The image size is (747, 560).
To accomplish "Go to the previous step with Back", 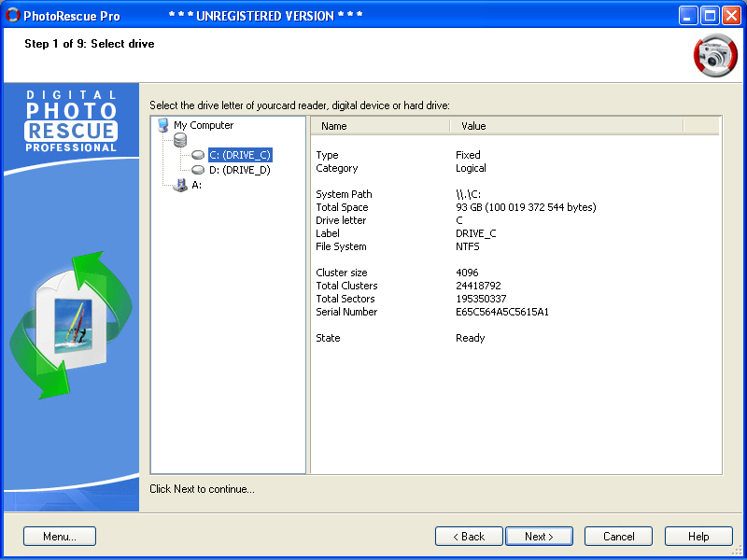I will point(469,536).
